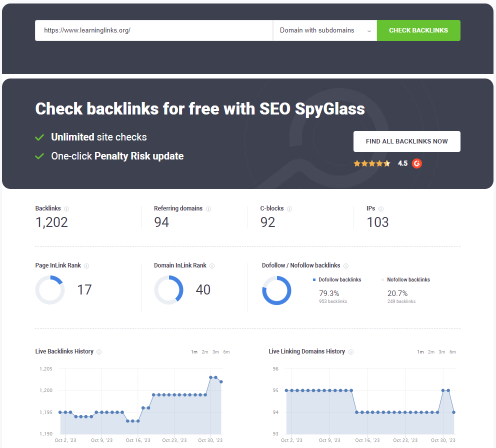
Task: Click info icon next to C-blocks
Action: coord(289,209)
